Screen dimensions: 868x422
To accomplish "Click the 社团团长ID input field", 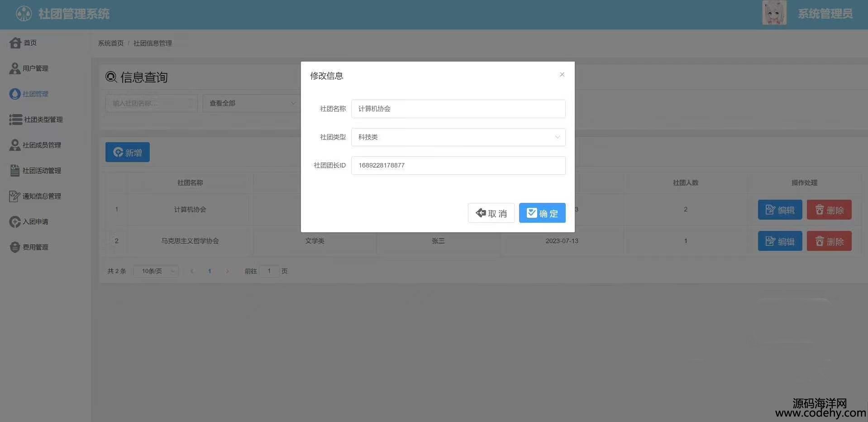I will pos(458,165).
